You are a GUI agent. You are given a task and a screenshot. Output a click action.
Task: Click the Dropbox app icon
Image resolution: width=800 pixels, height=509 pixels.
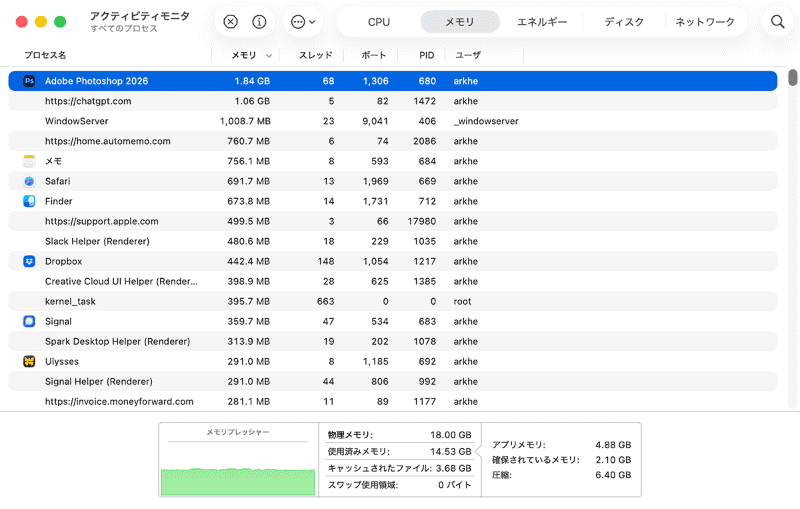[x=29, y=261]
